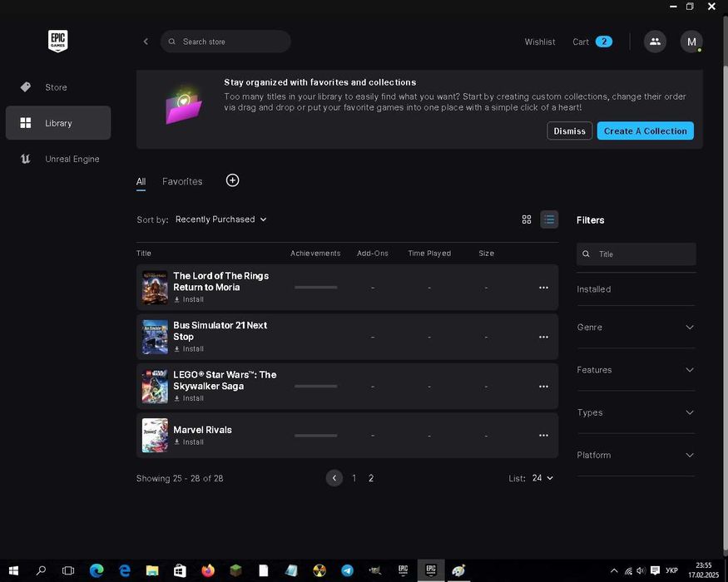Screen dimensions: 728x582
Task: Open Sort by Recently Purchased dropdown
Action: (x=221, y=219)
